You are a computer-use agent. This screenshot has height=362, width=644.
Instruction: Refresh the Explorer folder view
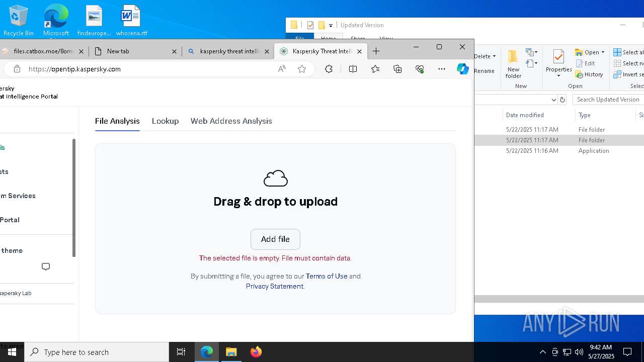(562, 100)
